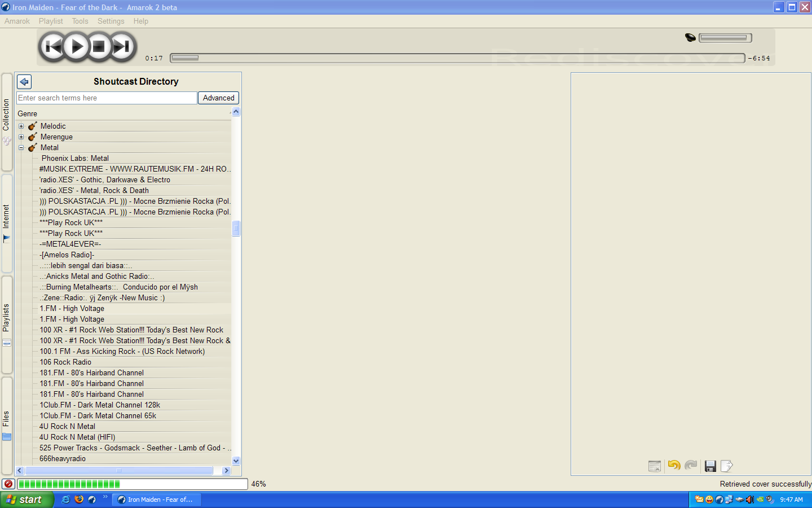Screen dimensions: 812x508
Task: Switch to the Playlists sidebar tab
Action: coord(7,325)
